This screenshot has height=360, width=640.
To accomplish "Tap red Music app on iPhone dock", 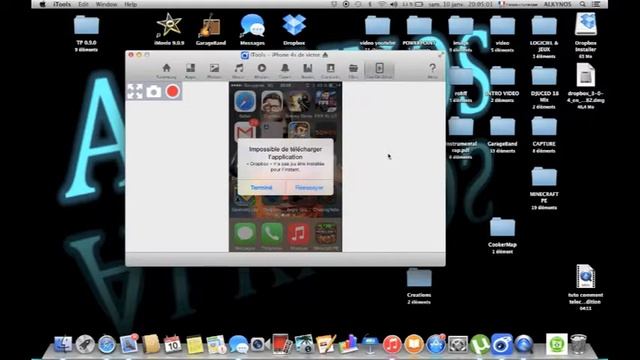I will point(299,234).
